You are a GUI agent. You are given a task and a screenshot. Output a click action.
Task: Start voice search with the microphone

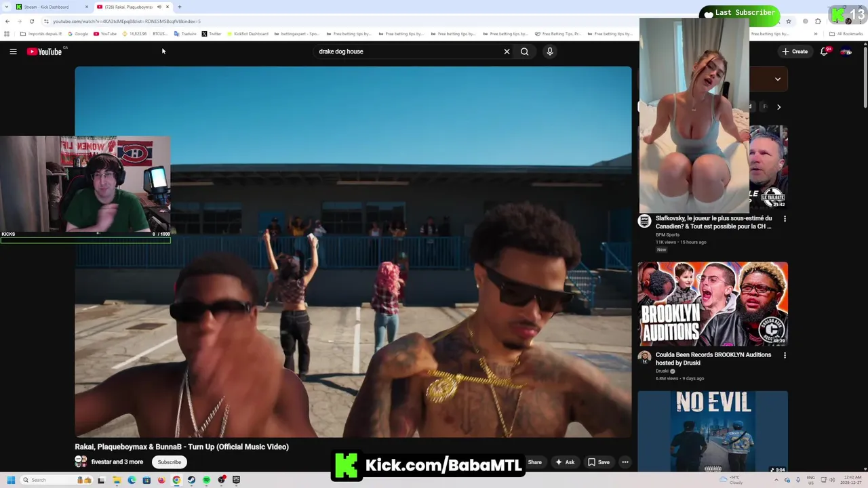click(x=550, y=52)
